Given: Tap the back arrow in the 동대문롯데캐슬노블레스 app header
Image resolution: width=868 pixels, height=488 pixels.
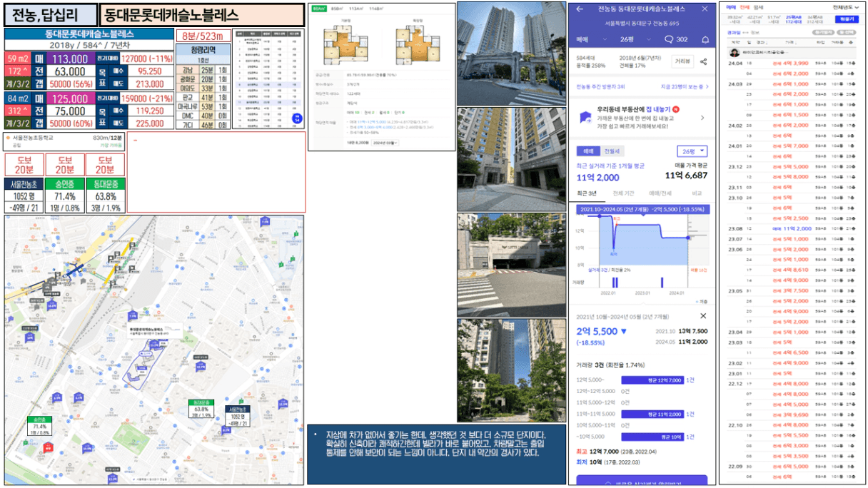Looking at the screenshot, I should [580, 9].
